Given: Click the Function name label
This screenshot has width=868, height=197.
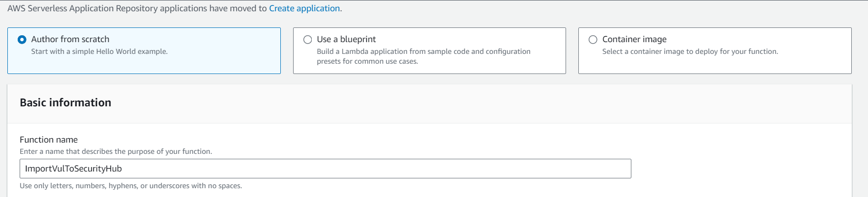Looking at the screenshot, I should [49, 140].
